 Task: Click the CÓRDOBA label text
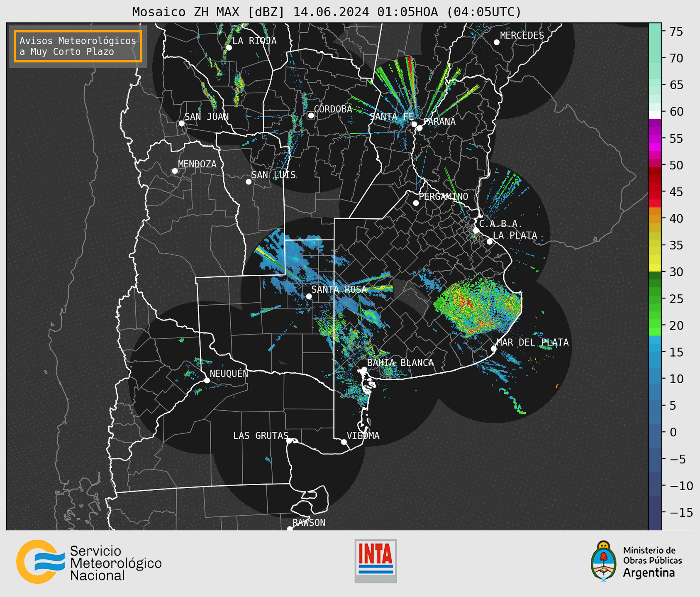coord(333,109)
